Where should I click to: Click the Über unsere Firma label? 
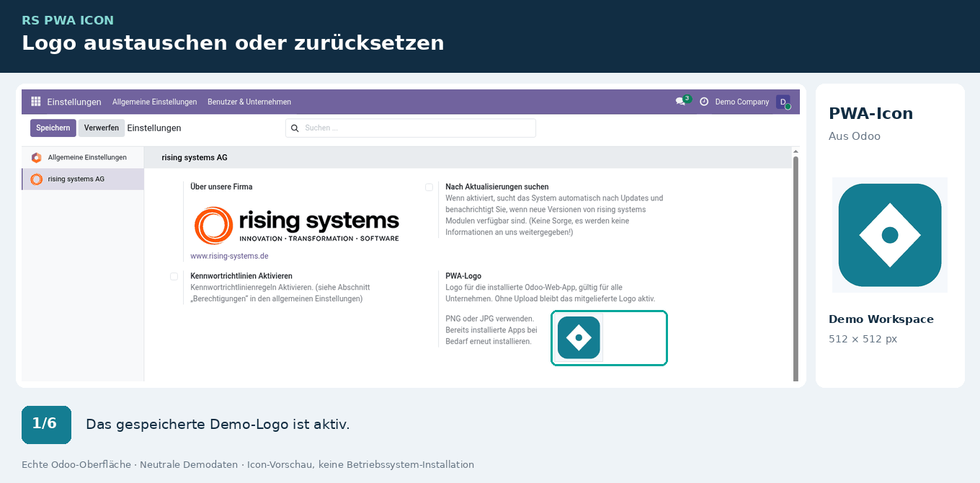(x=221, y=187)
